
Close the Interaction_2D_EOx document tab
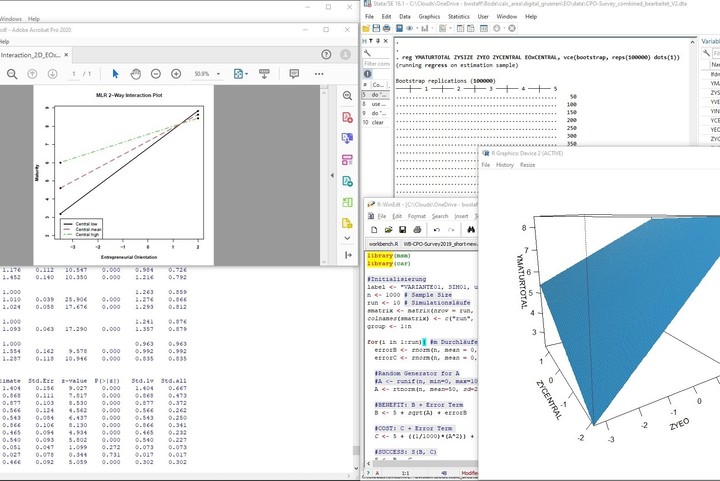[x=66, y=55]
